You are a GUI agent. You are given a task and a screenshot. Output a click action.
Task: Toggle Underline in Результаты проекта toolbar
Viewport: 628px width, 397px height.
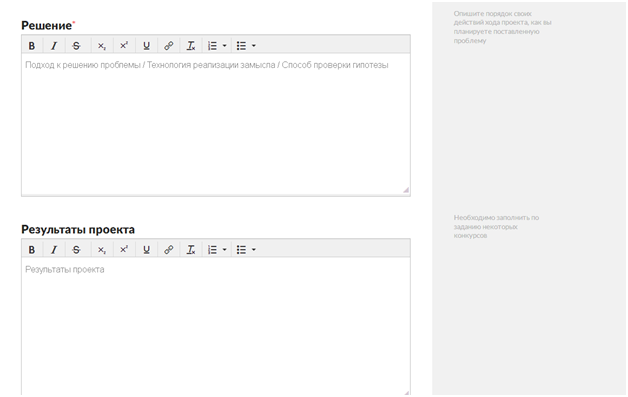tap(147, 250)
